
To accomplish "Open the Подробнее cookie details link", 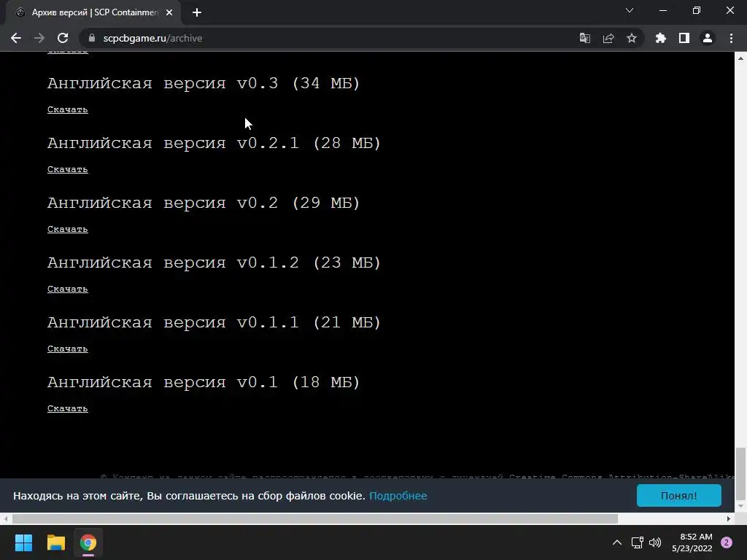I will coord(398,496).
